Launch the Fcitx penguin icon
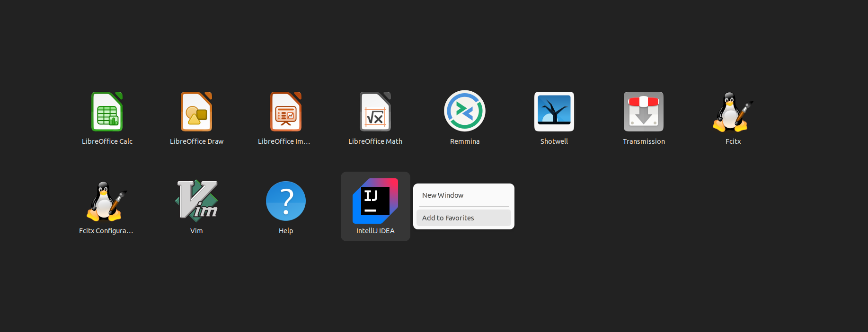This screenshot has height=332, width=868. 733,112
